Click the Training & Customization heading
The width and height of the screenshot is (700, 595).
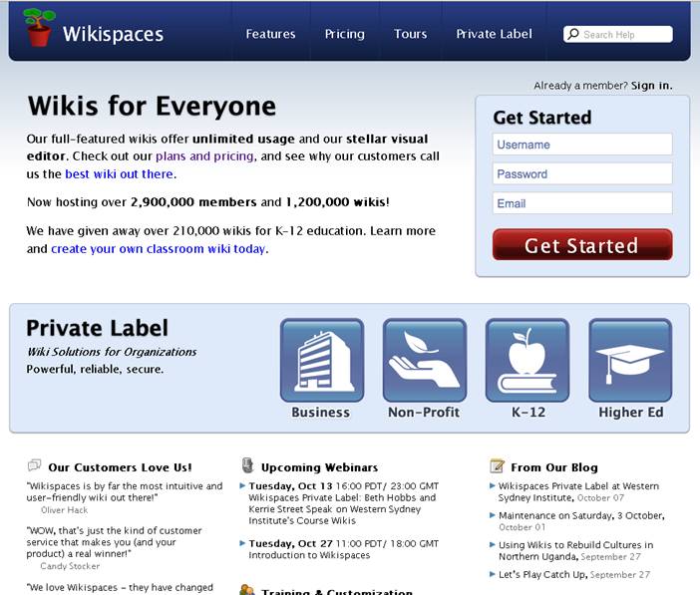pyautogui.click(x=337, y=591)
